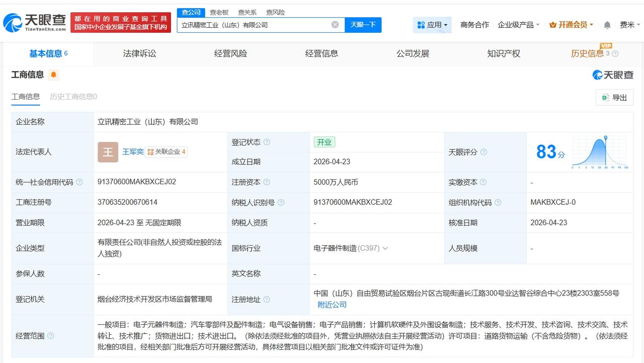
Task: Click the 天眼查 watermark logo on the card
Action: [598, 75]
